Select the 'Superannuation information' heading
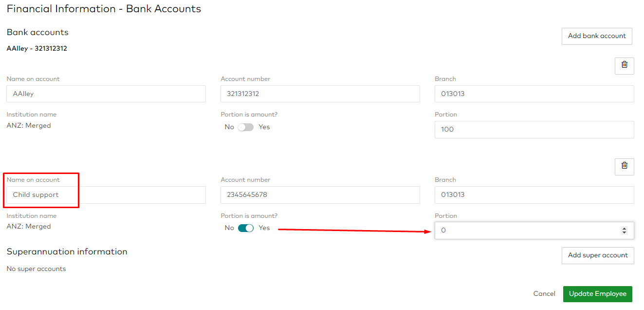Screen dimensions: 644x310 click(67, 252)
